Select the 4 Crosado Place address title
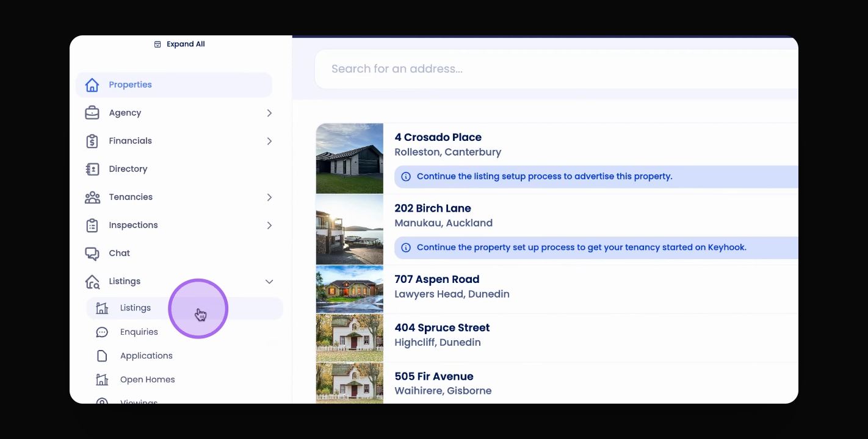The height and width of the screenshot is (439, 868). (x=438, y=137)
